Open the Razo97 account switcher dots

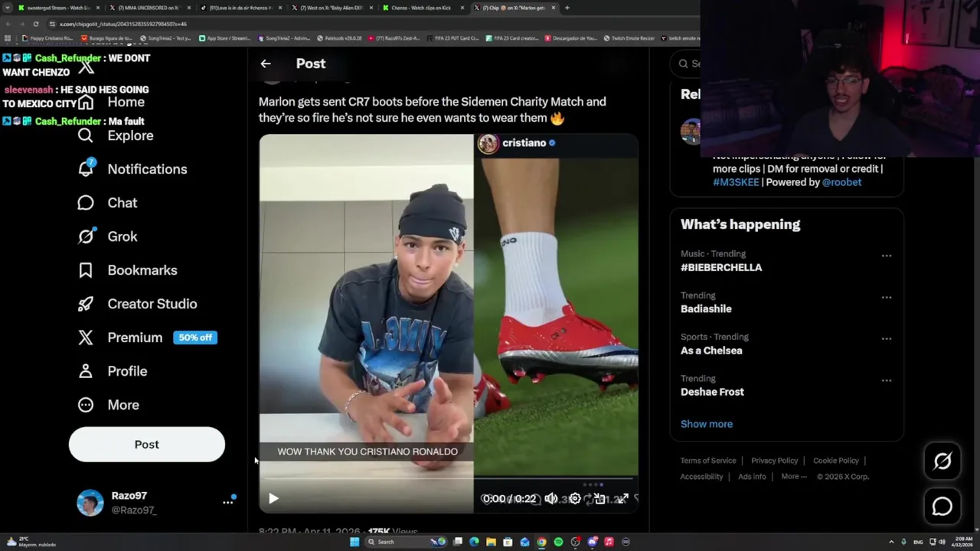click(x=227, y=502)
